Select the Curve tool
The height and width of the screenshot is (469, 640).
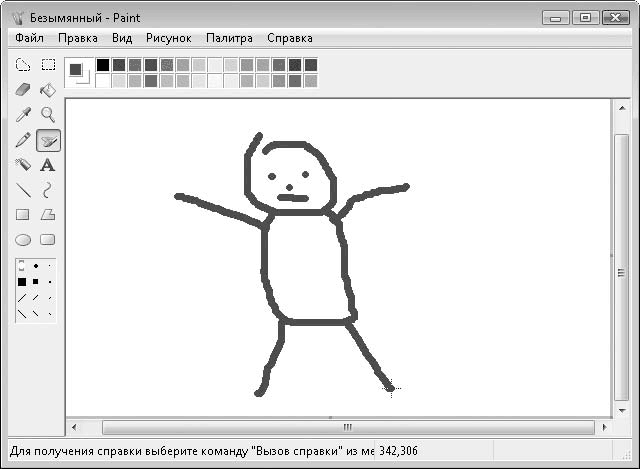tap(47, 189)
